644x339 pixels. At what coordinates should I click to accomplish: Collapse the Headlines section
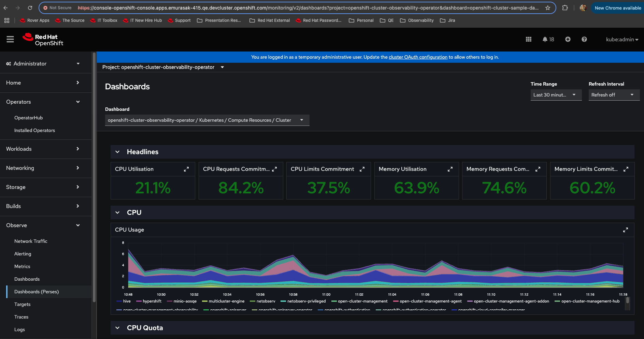[117, 152]
